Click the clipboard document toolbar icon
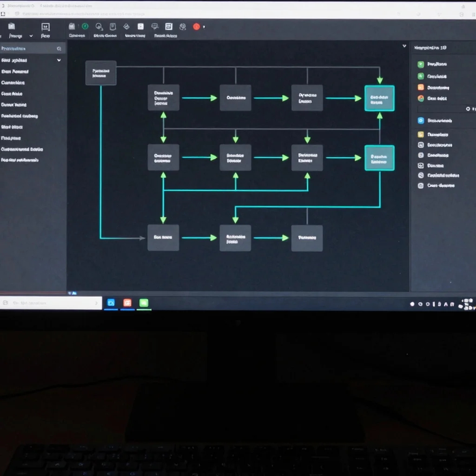The width and height of the screenshot is (476, 476). pos(112,26)
